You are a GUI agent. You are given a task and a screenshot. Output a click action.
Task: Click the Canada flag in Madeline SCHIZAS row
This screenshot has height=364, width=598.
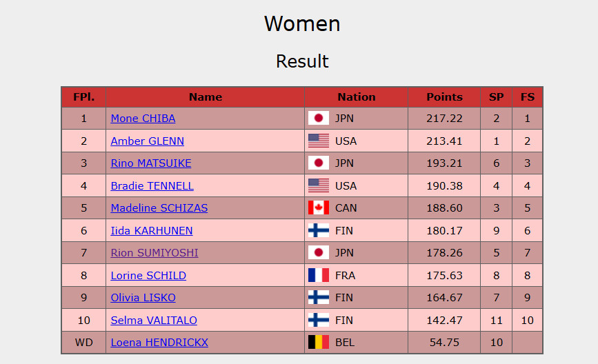318,208
